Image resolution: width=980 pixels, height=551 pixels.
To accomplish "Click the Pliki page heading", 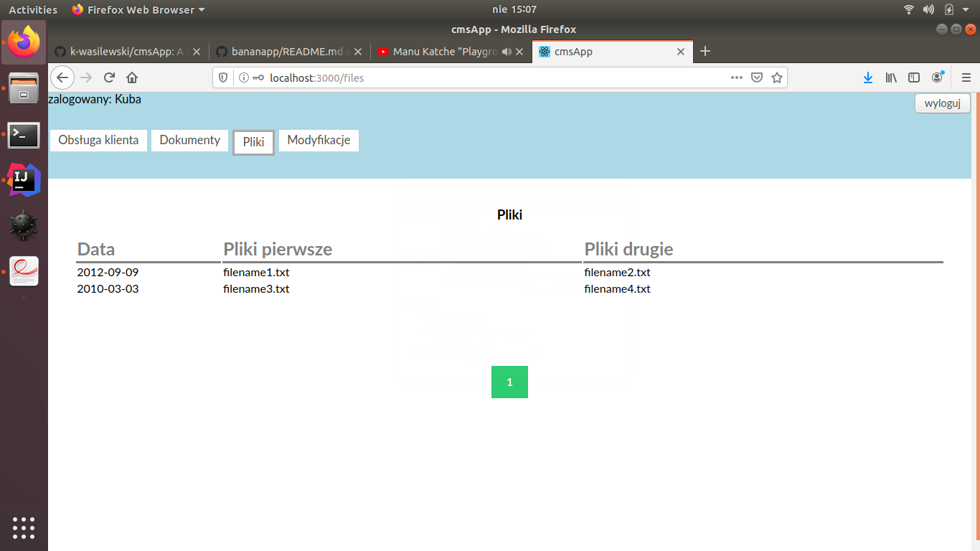I will tap(509, 215).
